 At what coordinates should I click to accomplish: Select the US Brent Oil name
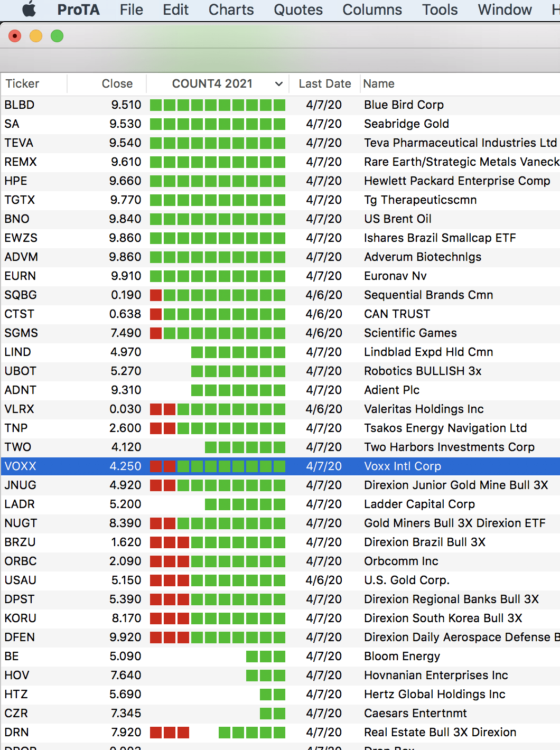click(397, 219)
